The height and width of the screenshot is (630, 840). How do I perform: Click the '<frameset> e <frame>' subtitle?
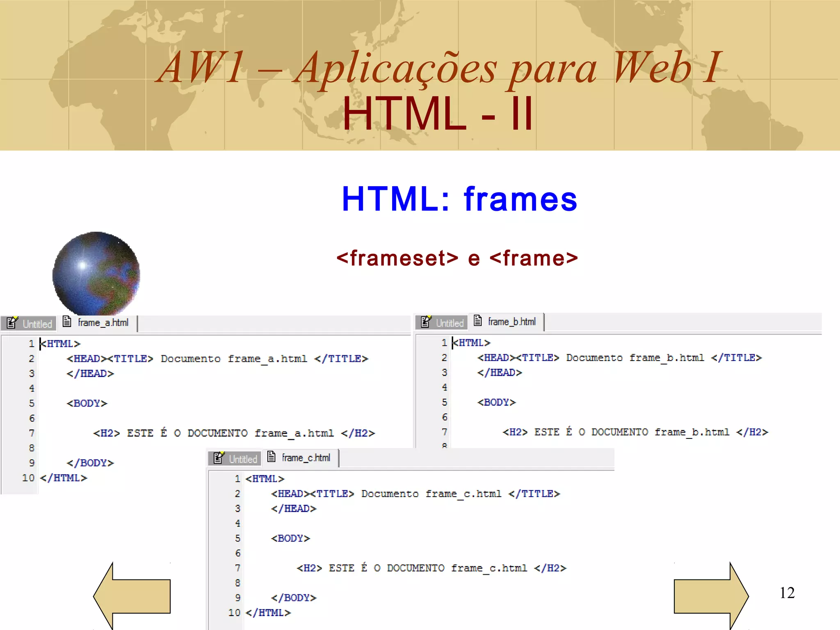point(457,258)
